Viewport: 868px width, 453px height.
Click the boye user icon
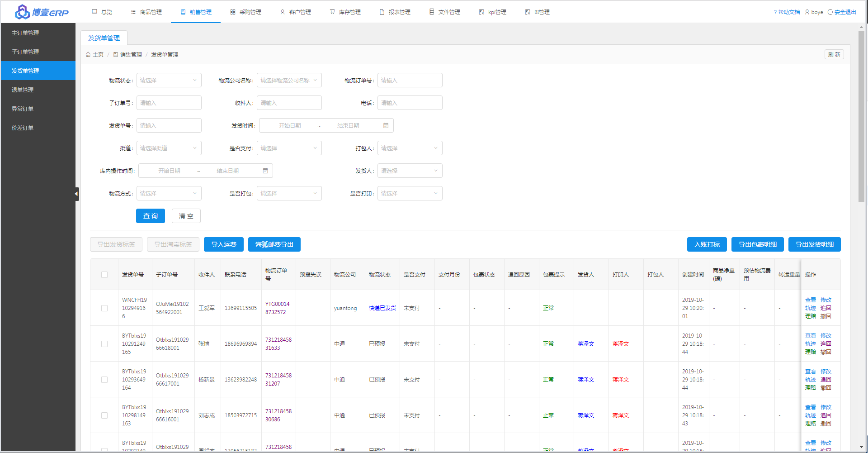[807, 12]
